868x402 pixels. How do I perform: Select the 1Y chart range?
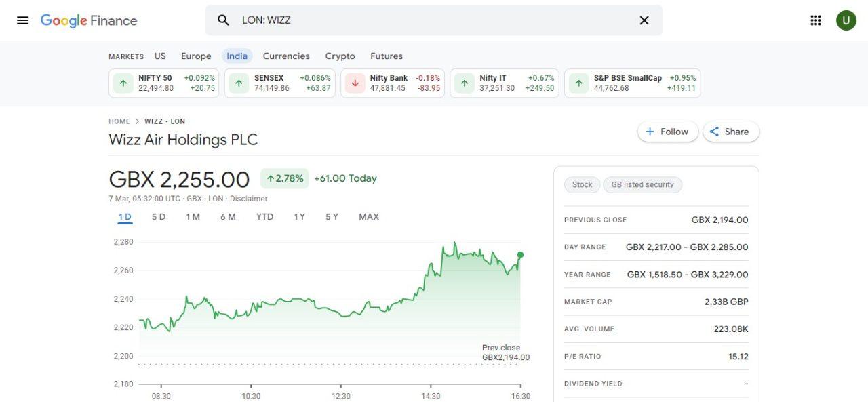point(299,217)
